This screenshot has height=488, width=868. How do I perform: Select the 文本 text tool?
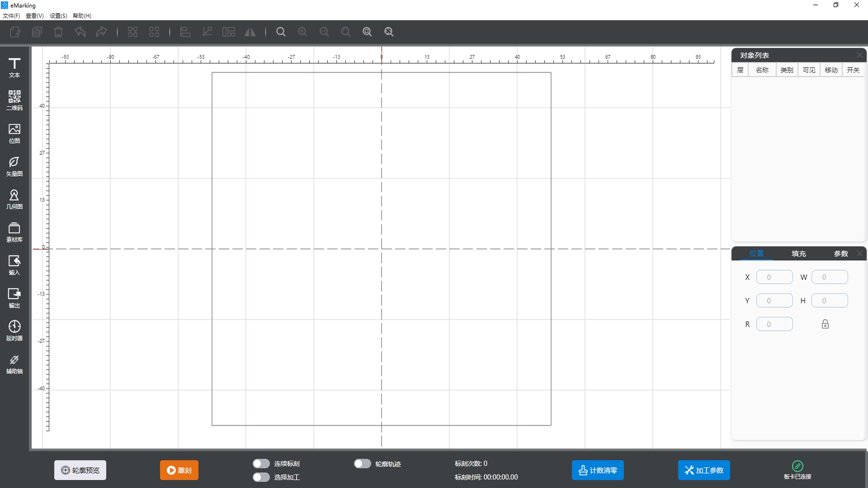click(14, 68)
